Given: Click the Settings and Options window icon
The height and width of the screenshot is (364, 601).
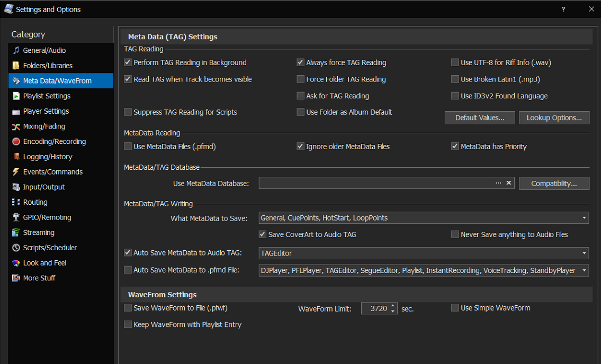Looking at the screenshot, I should pos(8,9).
